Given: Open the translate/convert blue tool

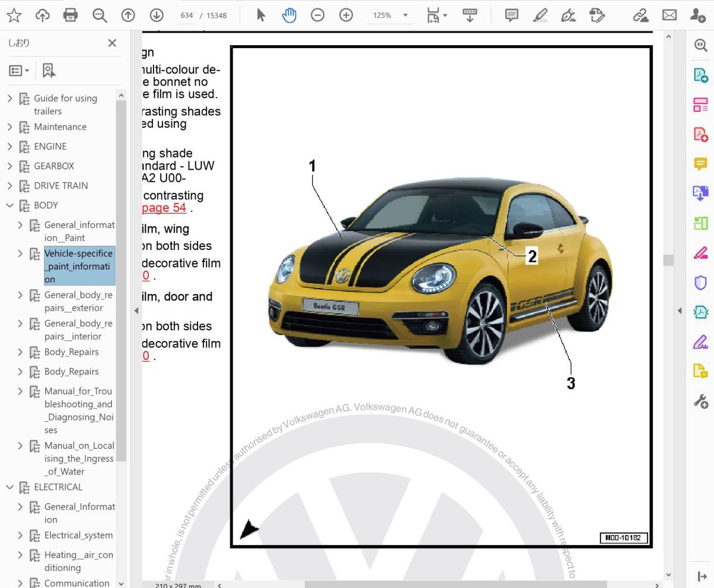Looking at the screenshot, I should [700, 193].
